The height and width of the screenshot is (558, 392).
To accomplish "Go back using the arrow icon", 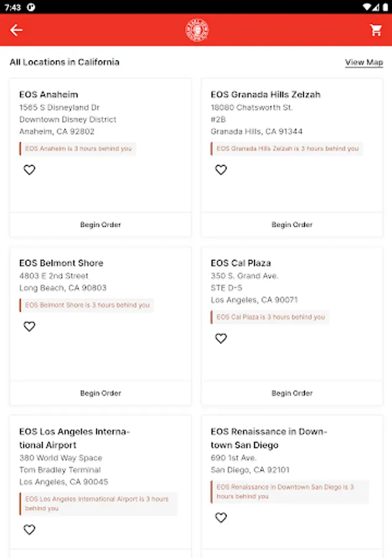I will pos(16,30).
